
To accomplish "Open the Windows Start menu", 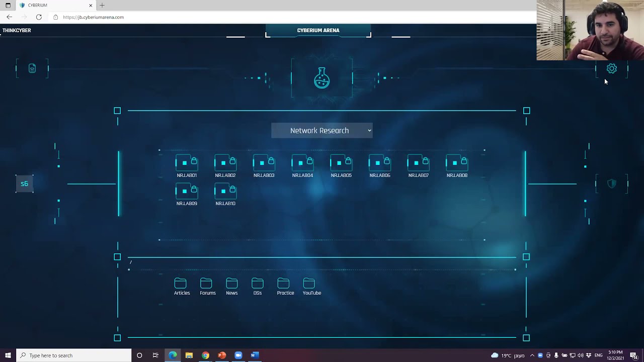I will (x=8, y=355).
